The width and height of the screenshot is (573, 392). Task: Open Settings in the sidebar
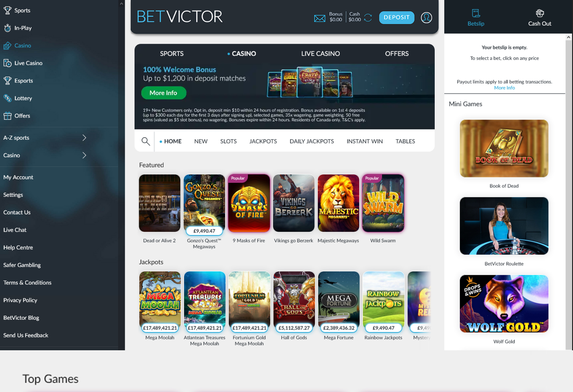[x=13, y=194]
